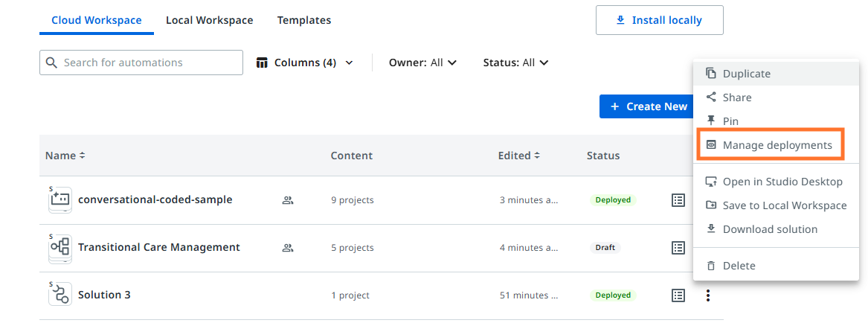Click the Pin pushpin icon
868x323 pixels.
point(711,121)
